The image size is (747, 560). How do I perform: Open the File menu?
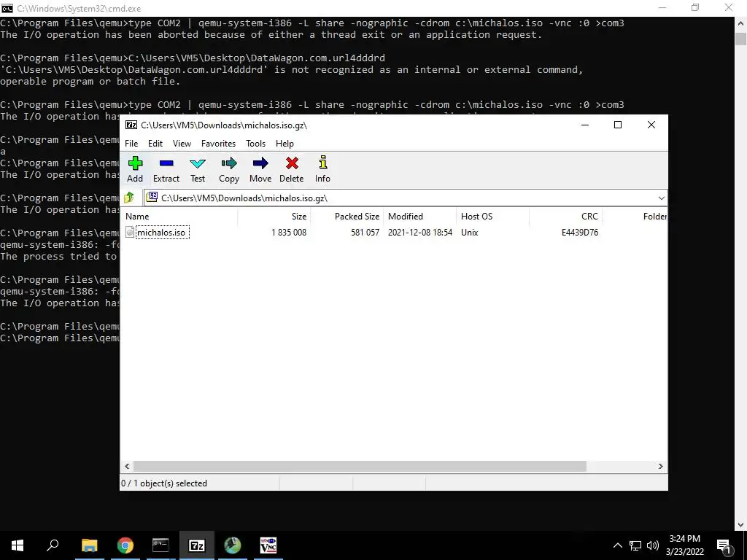(x=131, y=144)
